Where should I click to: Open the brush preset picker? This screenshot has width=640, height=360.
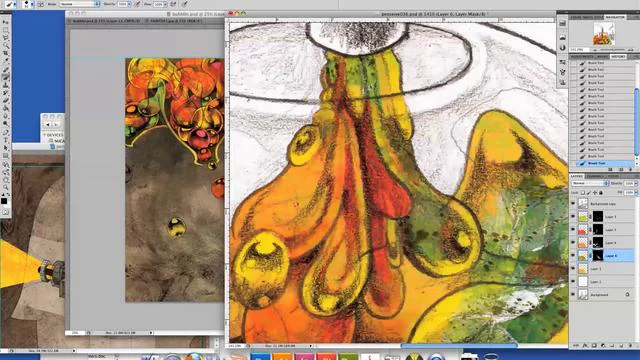pyautogui.click(x=28, y=4)
